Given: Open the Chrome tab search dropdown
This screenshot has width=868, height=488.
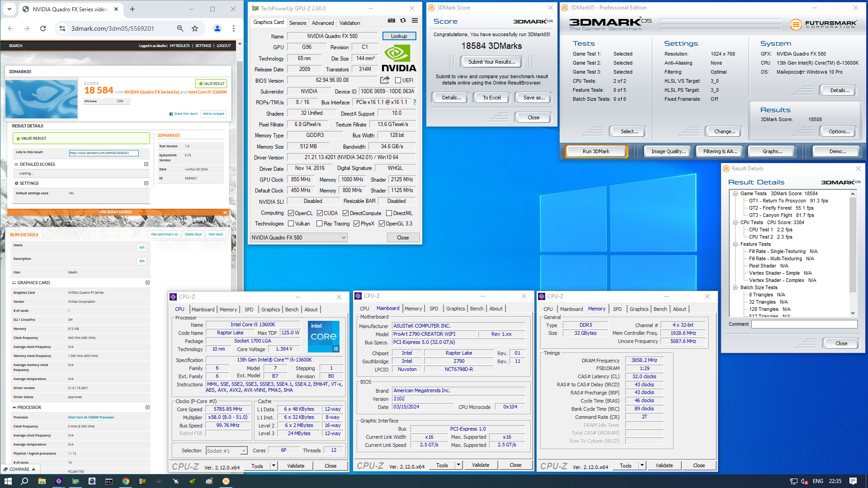Looking at the screenshot, I should 9,9.
